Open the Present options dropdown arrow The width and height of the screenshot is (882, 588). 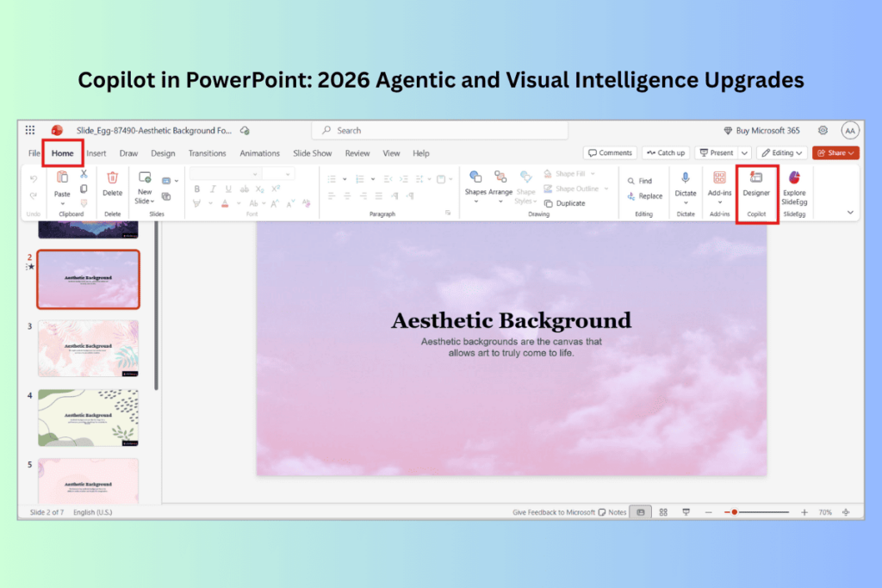coord(745,153)
